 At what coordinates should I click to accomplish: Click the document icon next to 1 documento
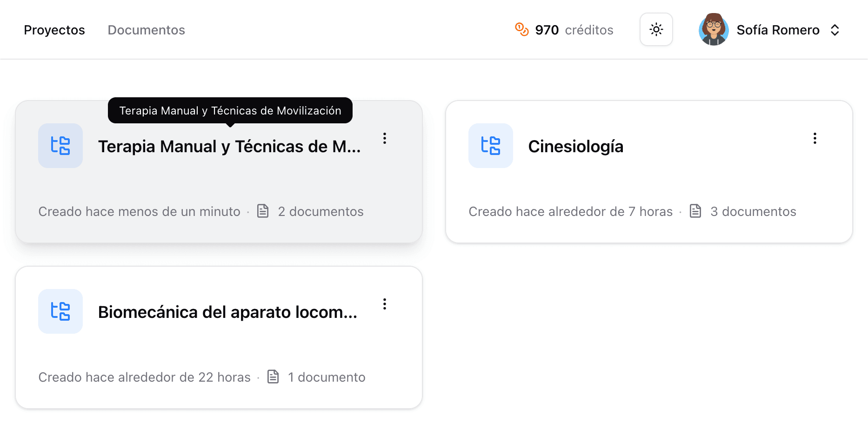coord(273,377)
